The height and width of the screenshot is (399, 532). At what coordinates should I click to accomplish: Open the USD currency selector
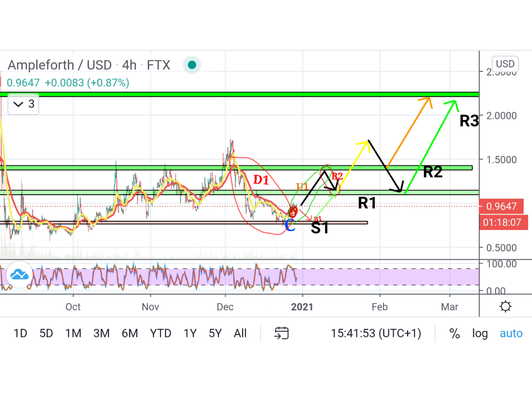coord(505,64)
